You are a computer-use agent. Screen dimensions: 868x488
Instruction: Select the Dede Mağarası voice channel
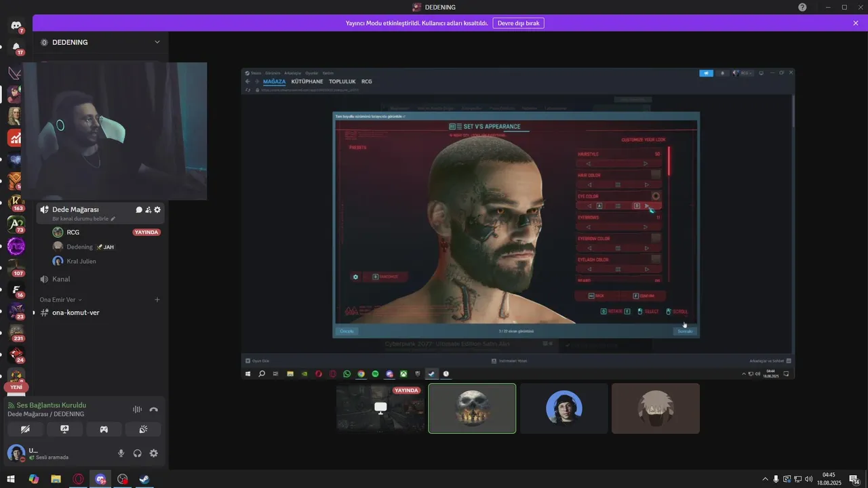pos(75,209)
